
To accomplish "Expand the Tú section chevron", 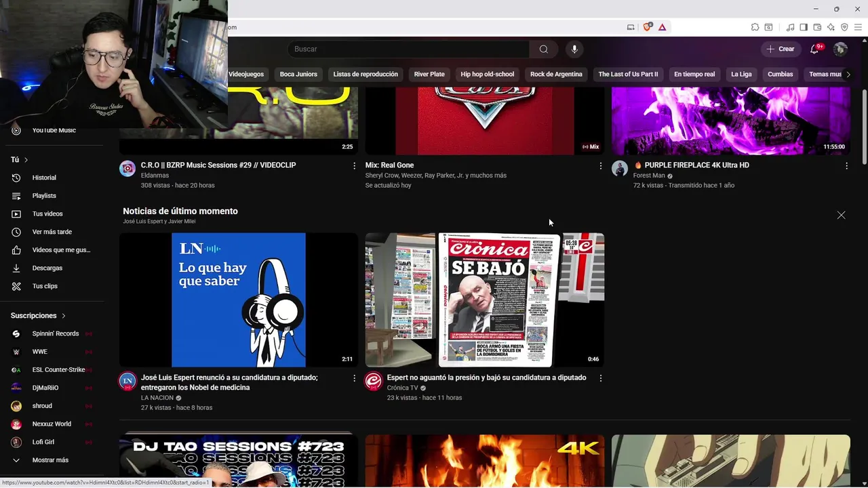I will [x=26, y=160].
